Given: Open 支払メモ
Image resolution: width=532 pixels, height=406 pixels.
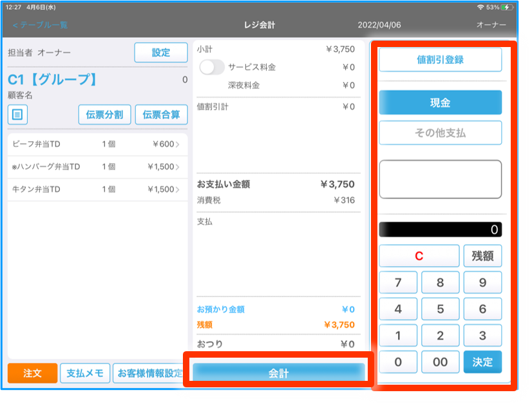Looking at the screenshot, I should [x=85, y=373].
